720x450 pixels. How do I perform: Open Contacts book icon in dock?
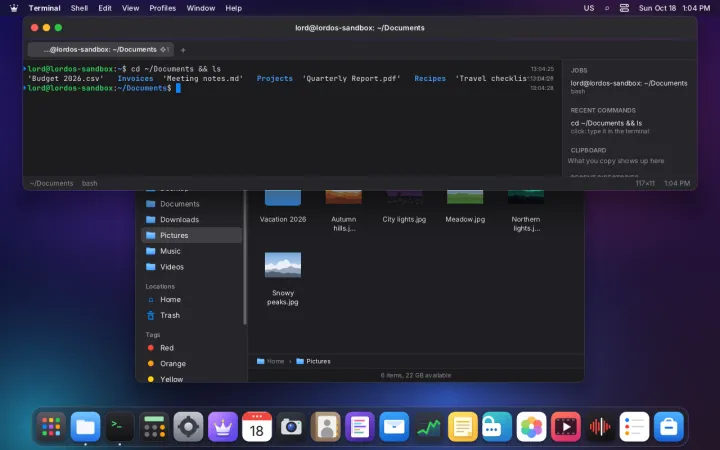coord(326,427)
